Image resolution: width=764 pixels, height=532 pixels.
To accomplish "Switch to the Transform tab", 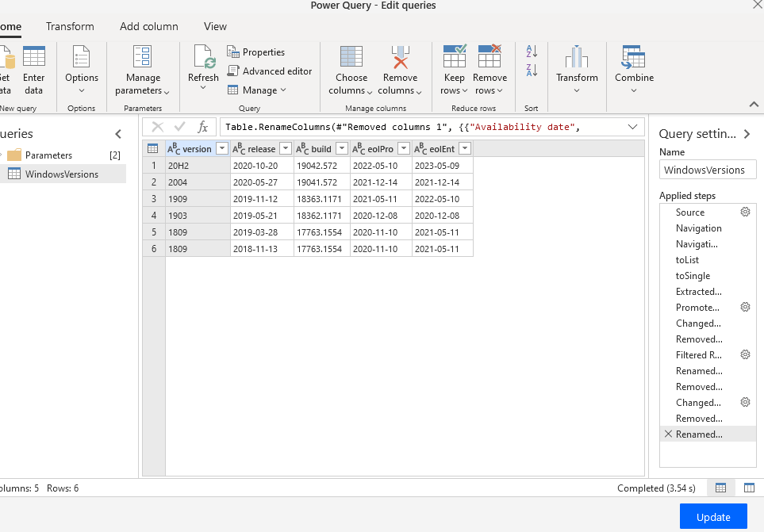I will [x=70, y=26].
